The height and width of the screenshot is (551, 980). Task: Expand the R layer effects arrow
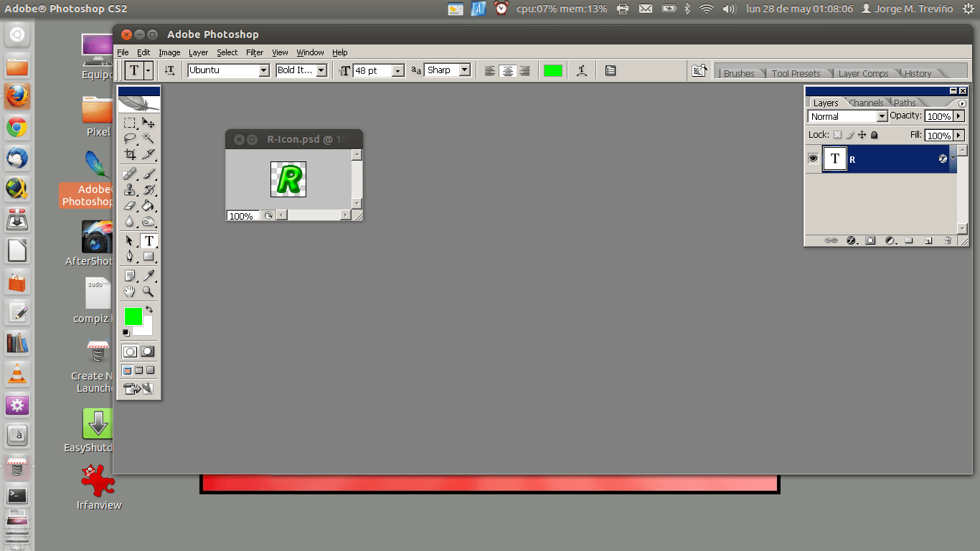953,159
